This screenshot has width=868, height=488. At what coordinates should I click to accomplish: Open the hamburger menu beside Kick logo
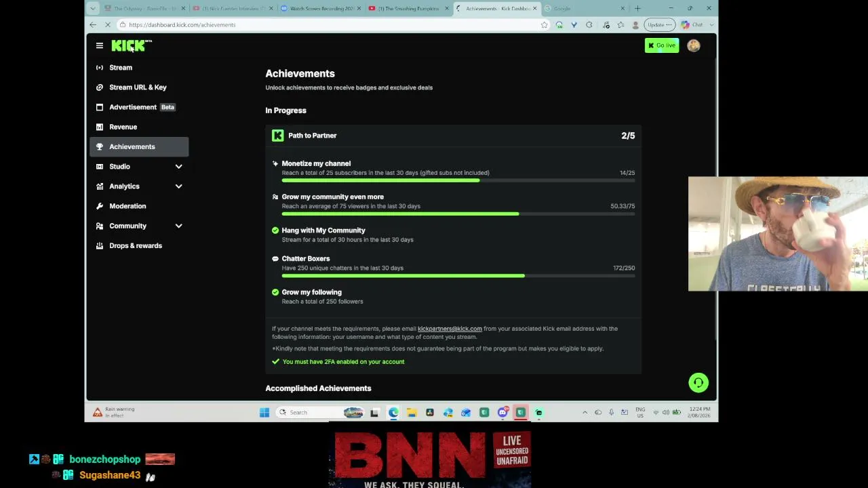coord(100,45)
